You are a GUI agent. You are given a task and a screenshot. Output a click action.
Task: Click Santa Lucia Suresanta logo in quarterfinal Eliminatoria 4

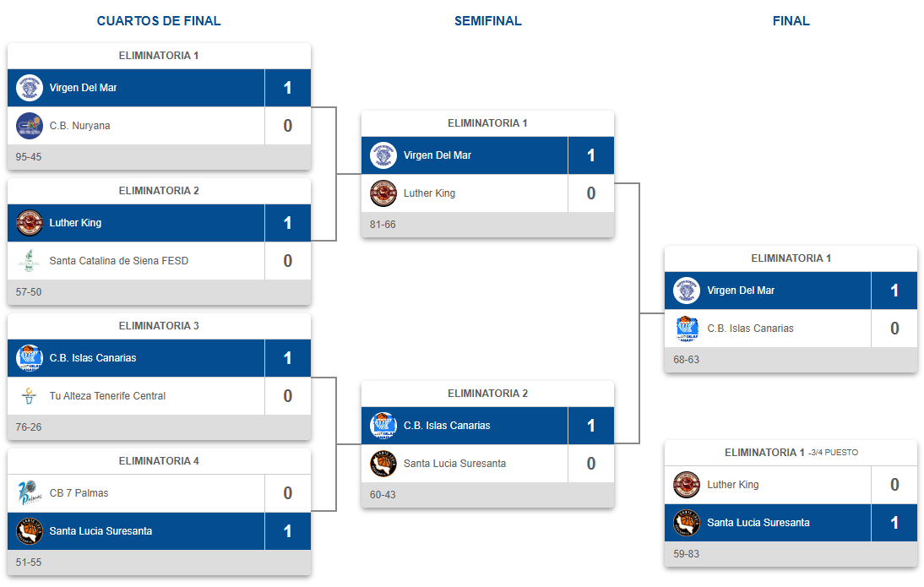click(29, 531)
